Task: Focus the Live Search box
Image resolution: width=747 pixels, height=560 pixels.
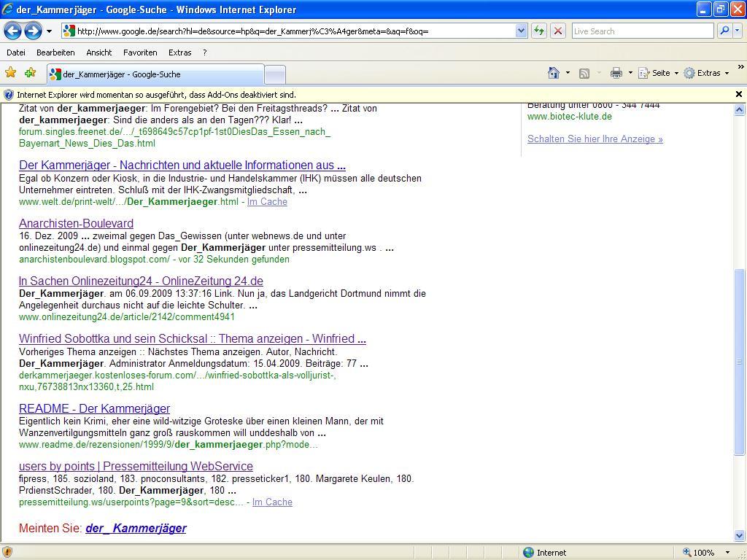Action: click(642, 31)
